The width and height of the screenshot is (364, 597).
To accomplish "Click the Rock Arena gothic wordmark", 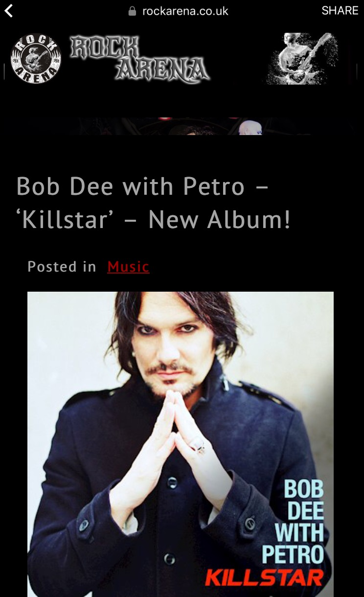I will (x=140, y=58).
